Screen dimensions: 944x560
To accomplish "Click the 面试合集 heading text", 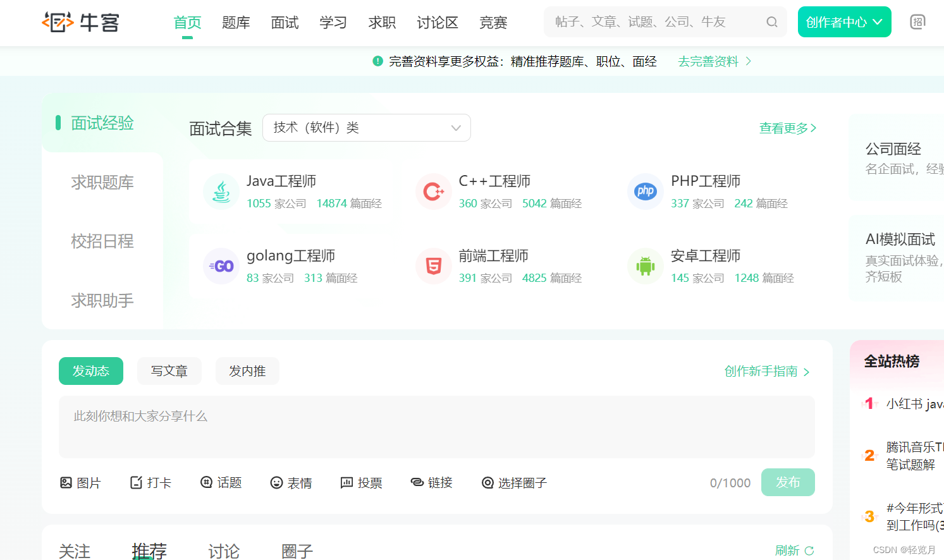I will click(x=221, y=129).
